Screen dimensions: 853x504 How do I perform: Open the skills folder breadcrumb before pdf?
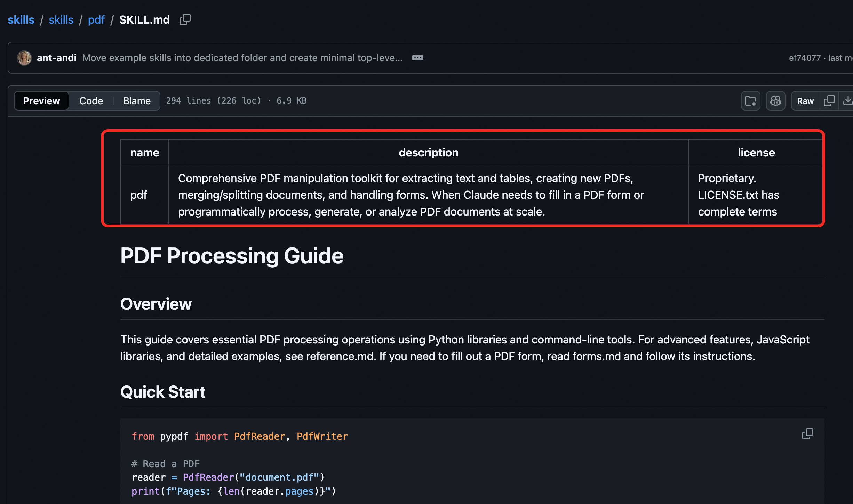(61, 20)
